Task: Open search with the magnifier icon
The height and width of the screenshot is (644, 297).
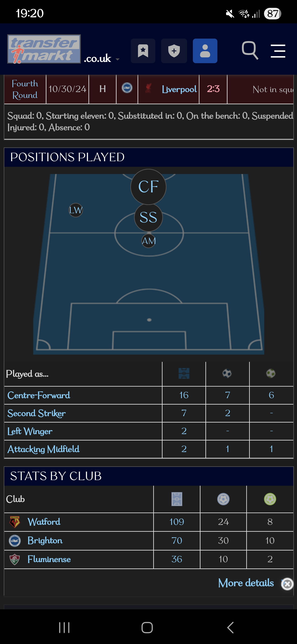Action: (x=250, y=51)
